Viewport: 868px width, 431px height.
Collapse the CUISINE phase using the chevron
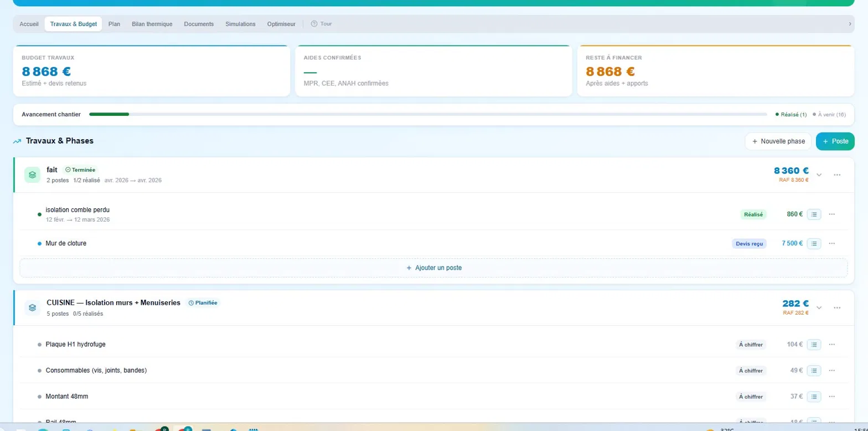[x=819, y=307]
